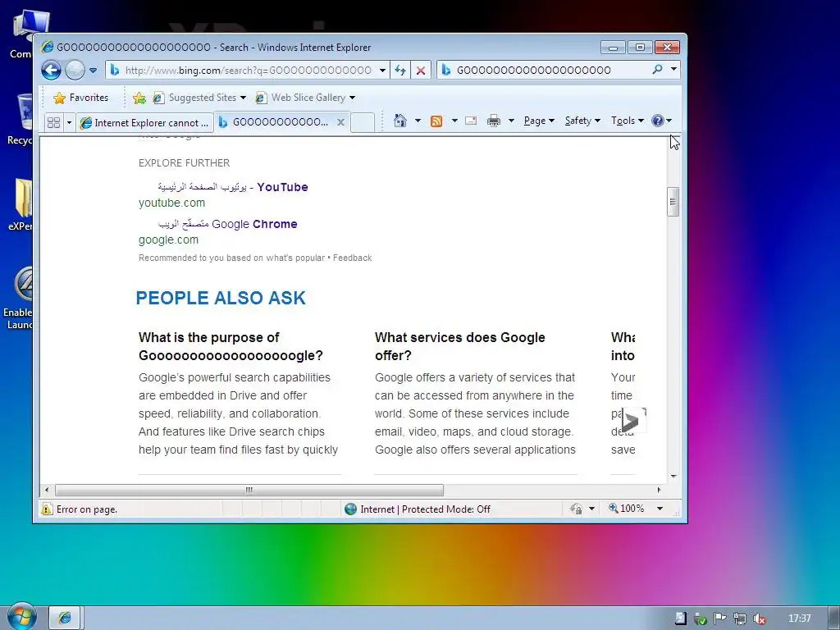Open the Help question mark menu
840x630 pixels.
661,121
